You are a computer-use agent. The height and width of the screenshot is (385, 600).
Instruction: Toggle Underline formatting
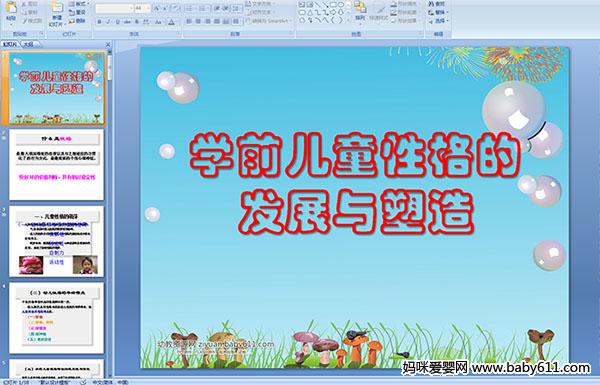(117, 22)
